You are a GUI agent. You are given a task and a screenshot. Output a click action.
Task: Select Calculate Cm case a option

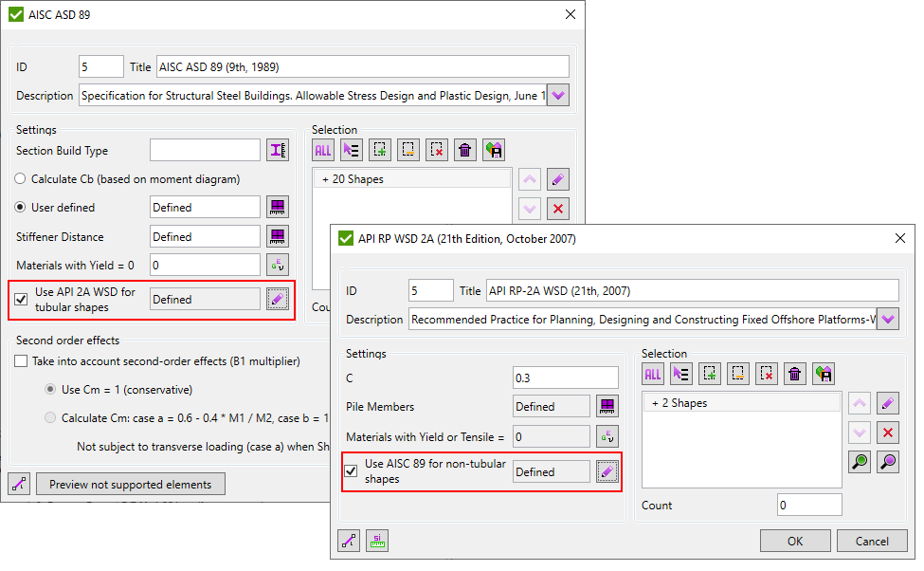coord(50,417)
